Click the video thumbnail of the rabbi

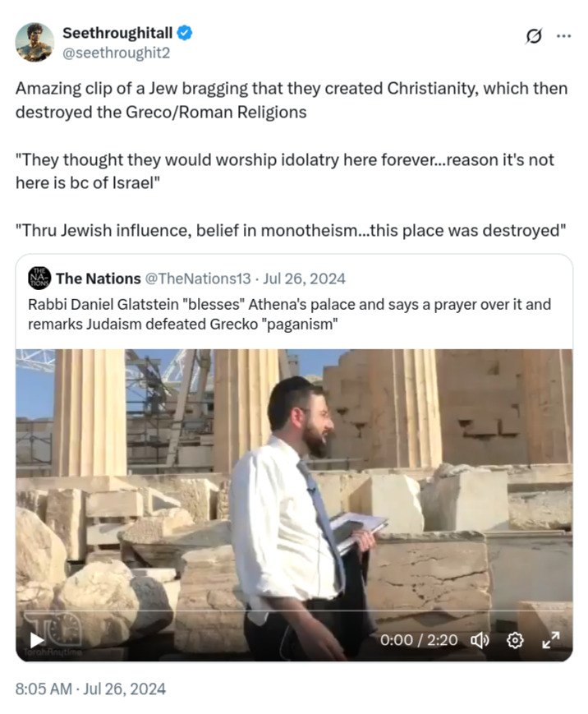(294, 505)
